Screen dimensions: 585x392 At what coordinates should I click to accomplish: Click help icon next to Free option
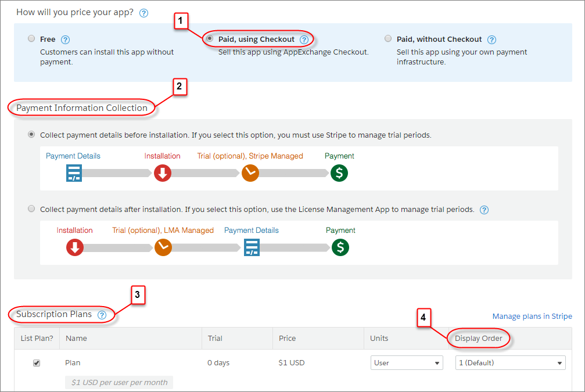pos(65,39)
